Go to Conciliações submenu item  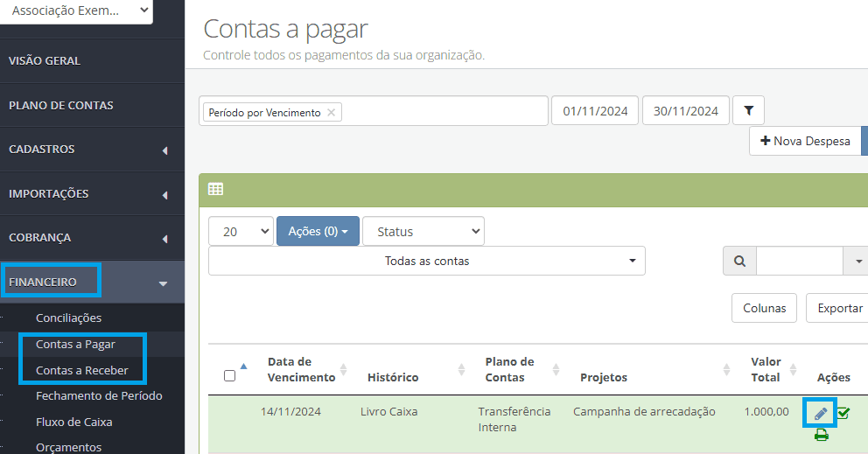tap(68, 318)
